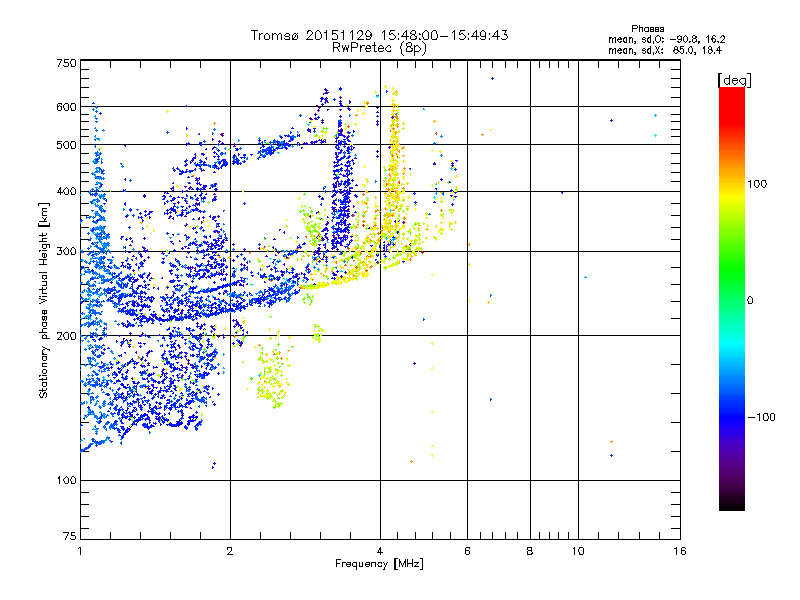Screen dimensions: 800x600
Task: Click the y-axis "750" tick label
Action: (x=66, y=63)
